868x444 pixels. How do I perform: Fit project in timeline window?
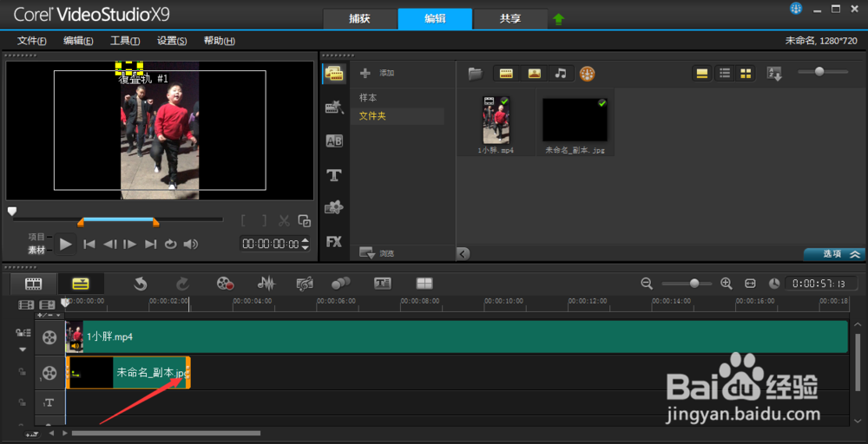pos(750,283)
